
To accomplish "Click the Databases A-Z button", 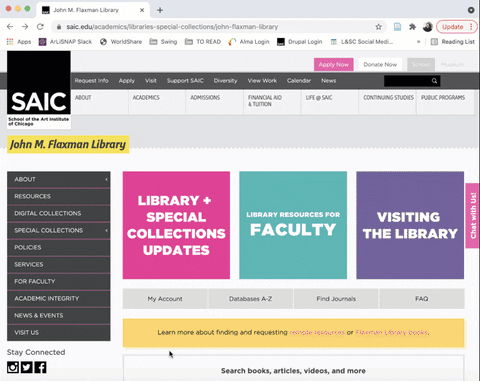I will pyautogui.click(x=250, y=299).
